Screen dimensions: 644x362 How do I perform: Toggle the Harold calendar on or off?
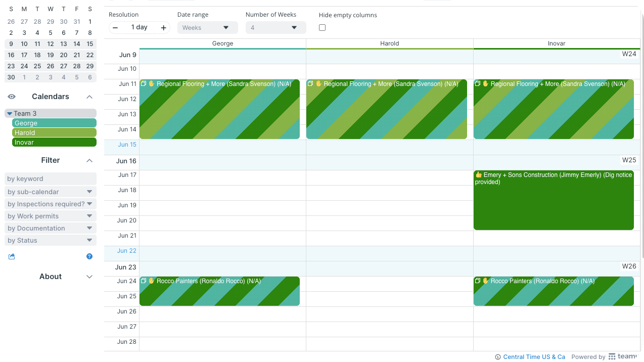click(54, 132)
